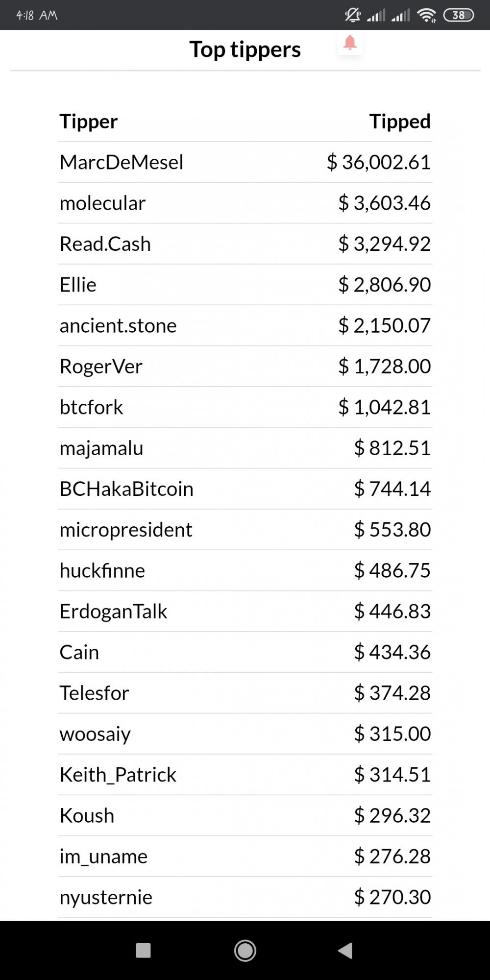
Task: Tap the battery indicator showing 38
Action: [459, 15]
